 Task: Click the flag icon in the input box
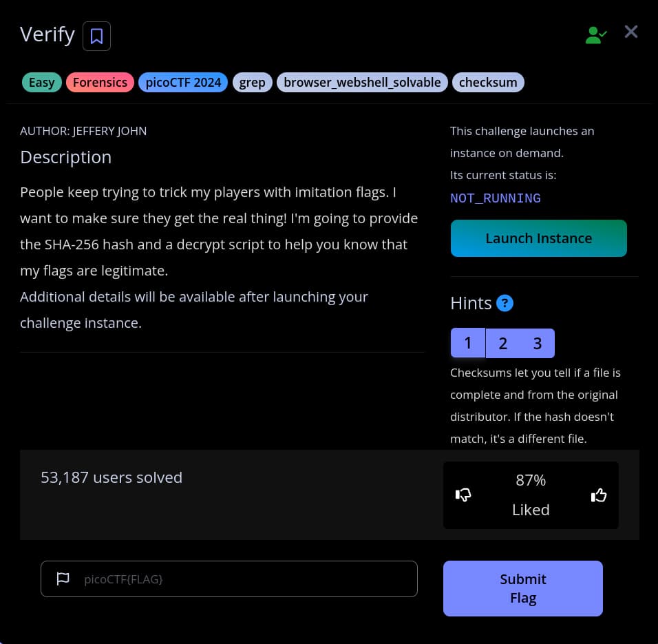(x=63, y=579)
